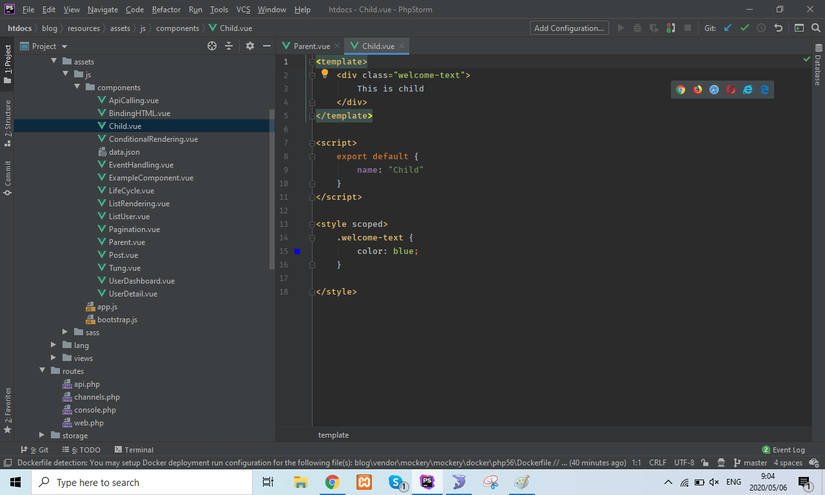825x495 pixels.
Task: Click the Git update project arrow
Action: (x=728, y=28)
